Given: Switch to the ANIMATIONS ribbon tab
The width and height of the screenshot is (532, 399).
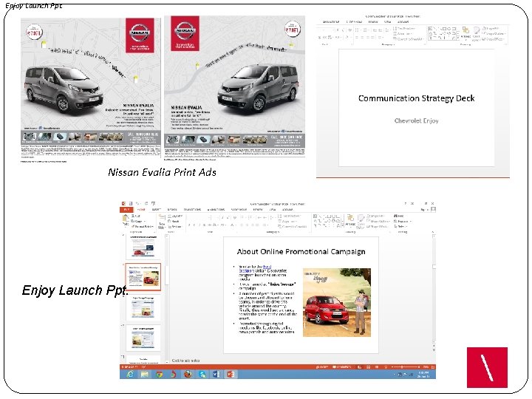Looking at the screenshot, I should coord(216,210).
